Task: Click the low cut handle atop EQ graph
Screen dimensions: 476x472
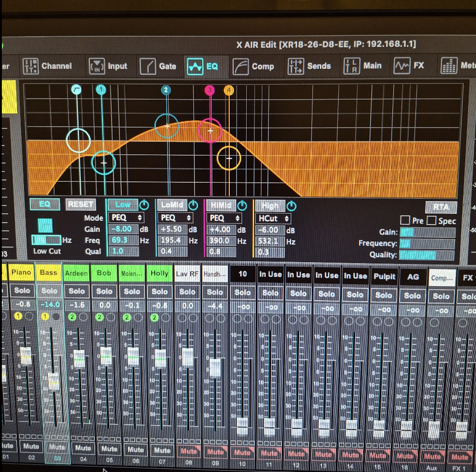Action: pos(76,90)
